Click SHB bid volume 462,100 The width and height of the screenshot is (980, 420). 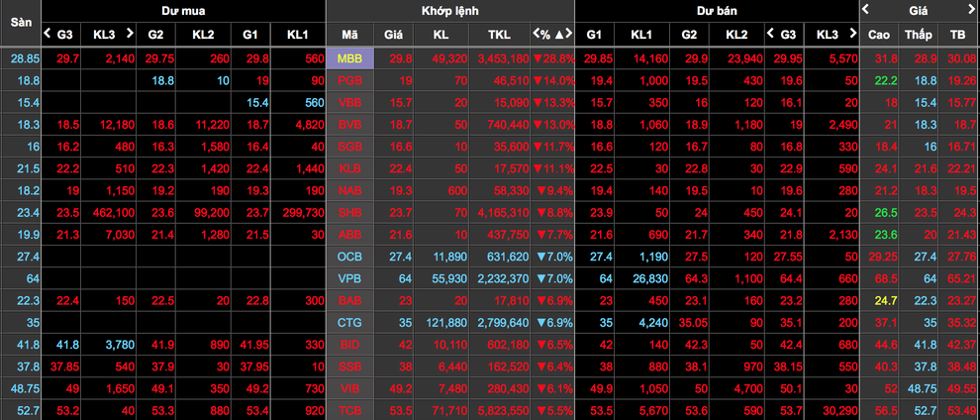(x=113, y=213)
